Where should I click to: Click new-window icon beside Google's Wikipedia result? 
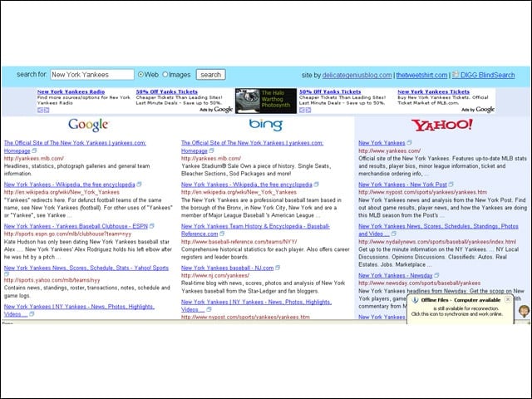tap(139, 185)
